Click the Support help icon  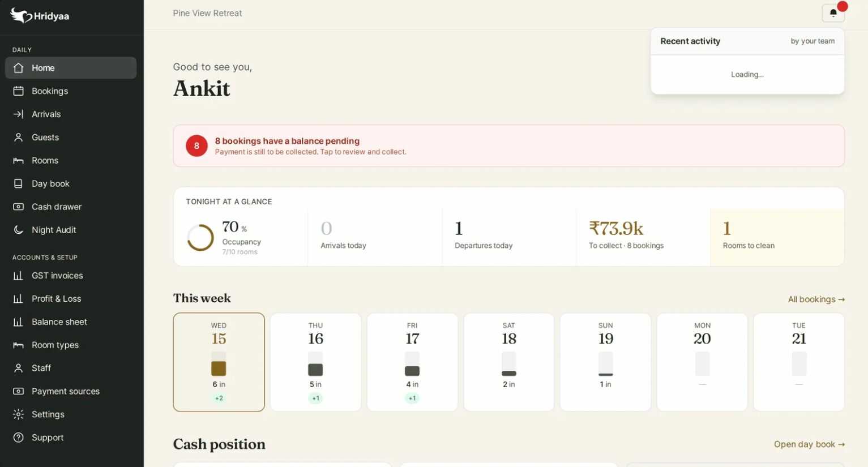pos(18,438)
